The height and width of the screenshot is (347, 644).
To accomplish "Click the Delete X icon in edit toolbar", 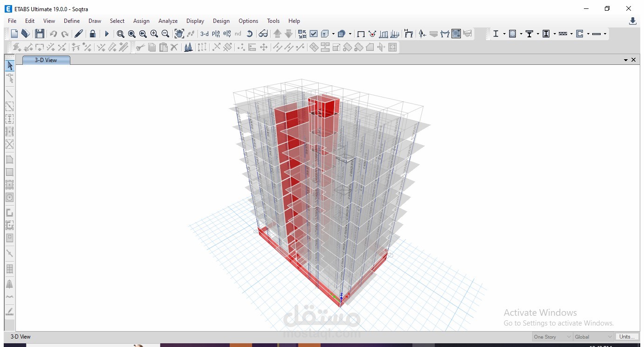I will pyautogui.click(x=174, y=47).
